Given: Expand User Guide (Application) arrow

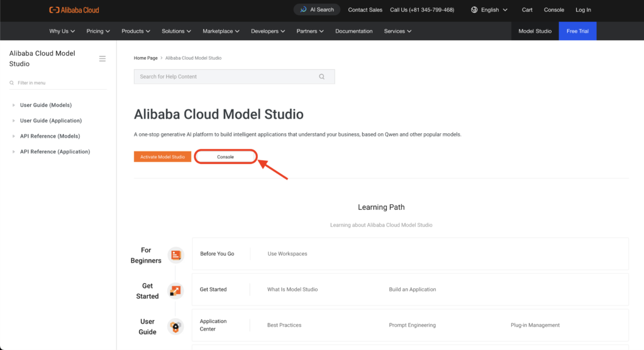Looking at the screenshot, I should [14, 121].
